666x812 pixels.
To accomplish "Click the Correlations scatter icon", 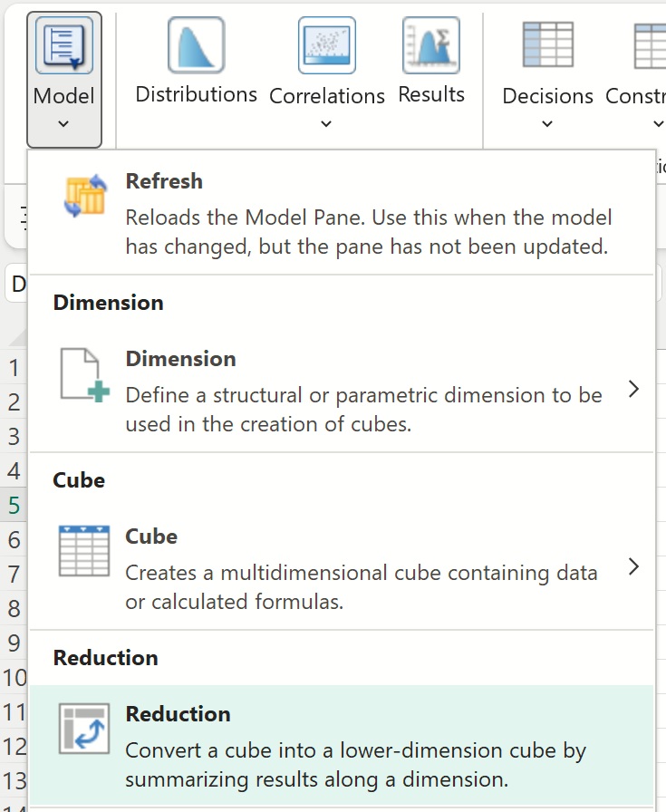I will 326,45.
